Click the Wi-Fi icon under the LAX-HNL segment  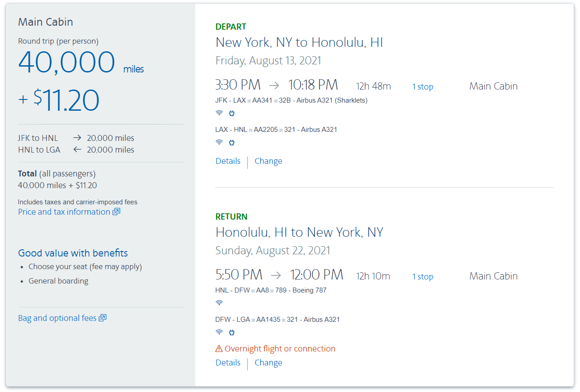pos(219,142)
